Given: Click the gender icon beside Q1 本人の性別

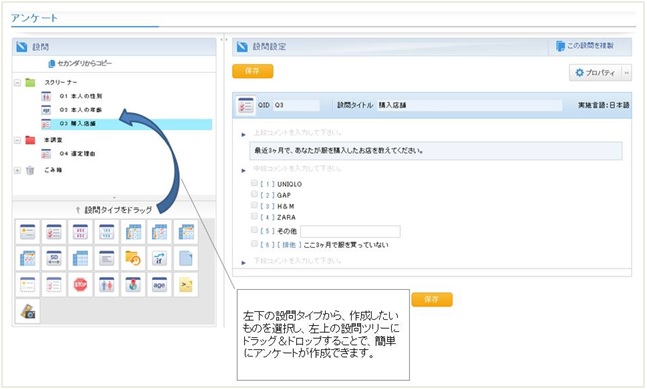Looking at the screenshot, I should pyautogui.click(x=46, y=96).
